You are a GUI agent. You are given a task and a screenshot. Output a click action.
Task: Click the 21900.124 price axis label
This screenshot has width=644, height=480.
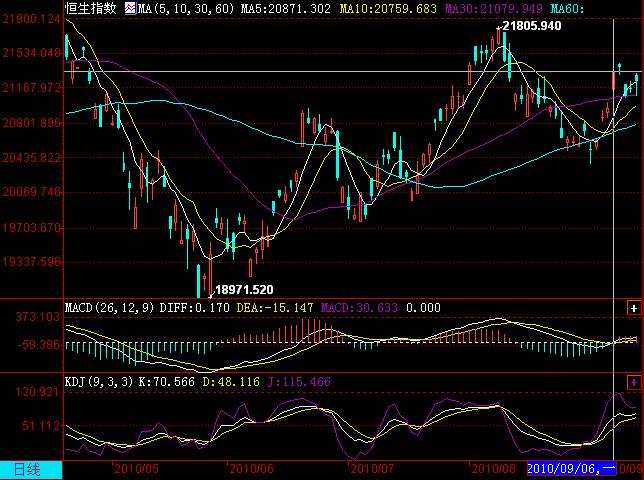pos(31,19)
